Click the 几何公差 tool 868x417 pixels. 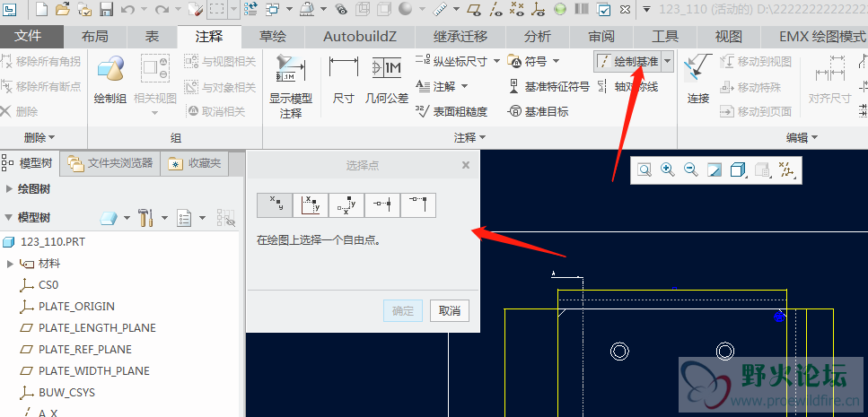[x=386, y=79]
